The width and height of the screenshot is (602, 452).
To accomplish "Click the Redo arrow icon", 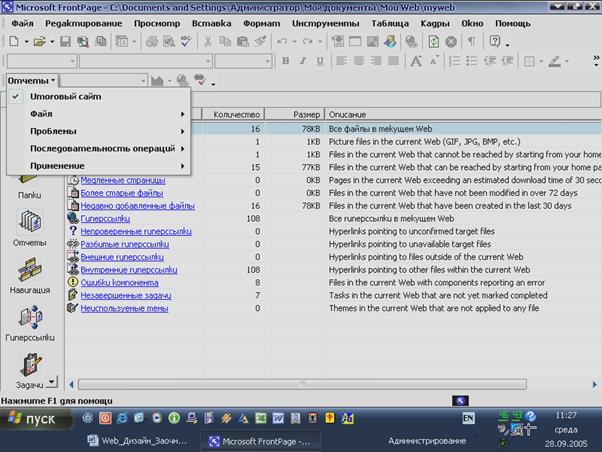I will pos(308,41).
